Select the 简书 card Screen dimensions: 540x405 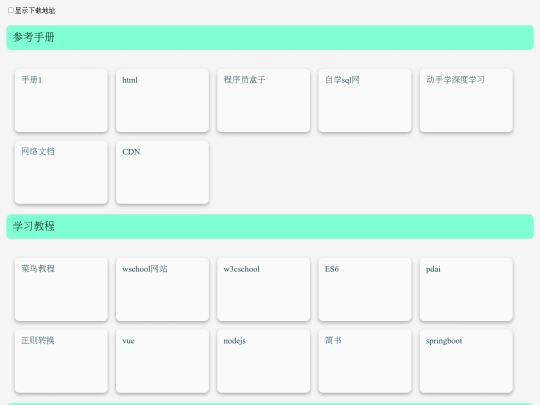[x=365, y=361]
